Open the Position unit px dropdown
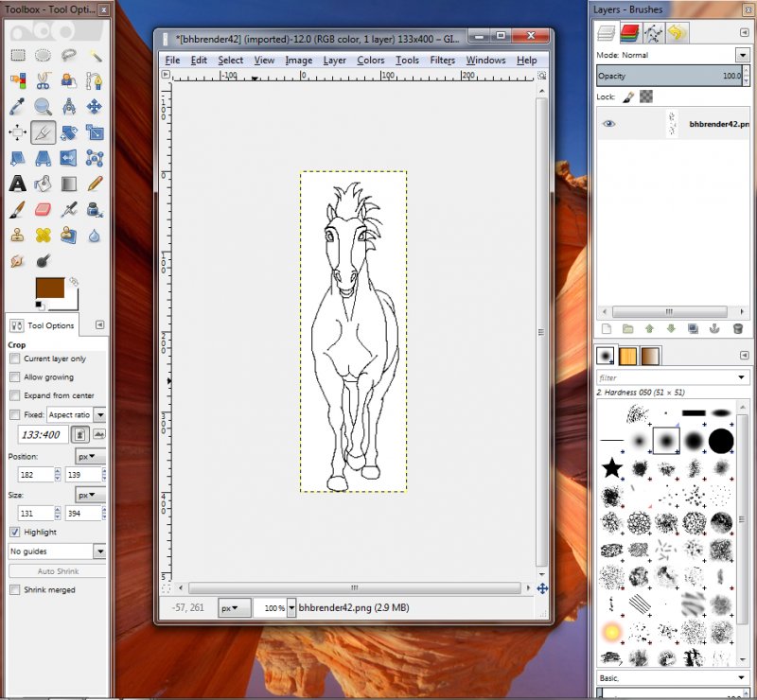This screenshot has width=757, height=700. pyautogui.click(x=90, y=456)
